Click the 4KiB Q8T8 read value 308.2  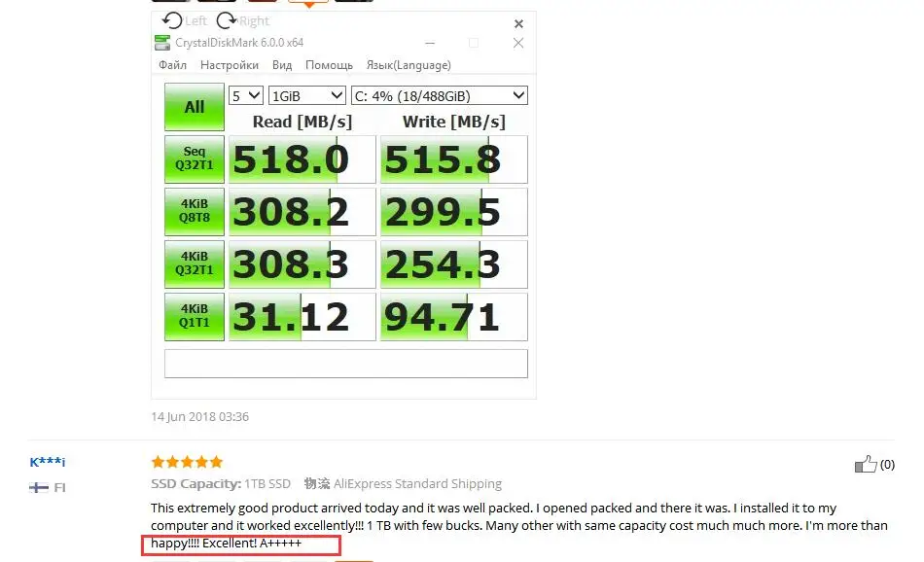coord(302,212)
